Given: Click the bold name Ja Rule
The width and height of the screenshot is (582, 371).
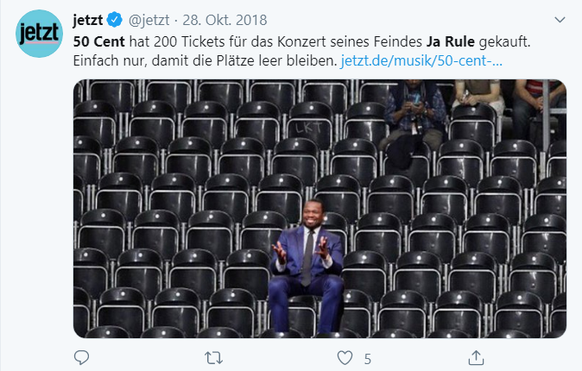Looking at the screenshot, I should [x=450, y=42].
